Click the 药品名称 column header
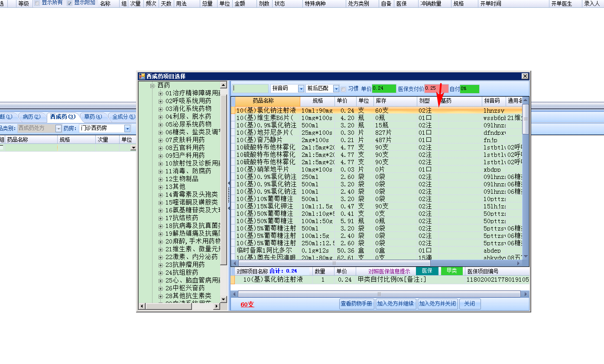Screen dimensions: 604x364 268,101
